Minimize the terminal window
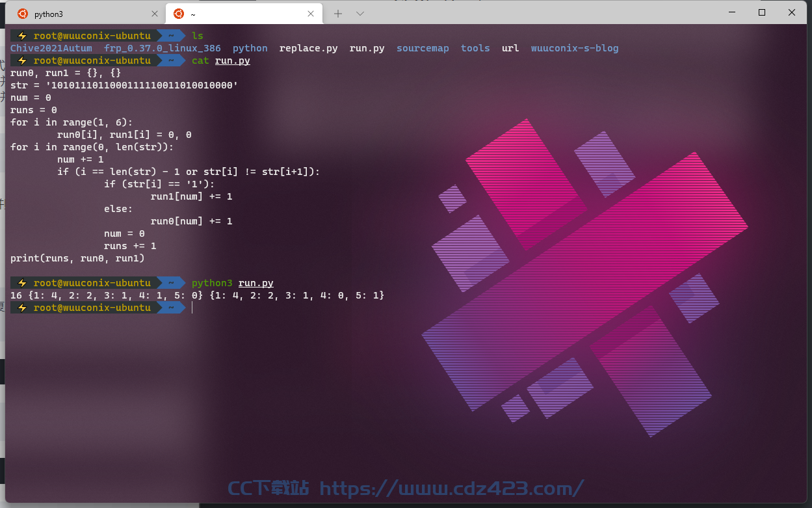The image size is (812, 508). coord(733,12)
